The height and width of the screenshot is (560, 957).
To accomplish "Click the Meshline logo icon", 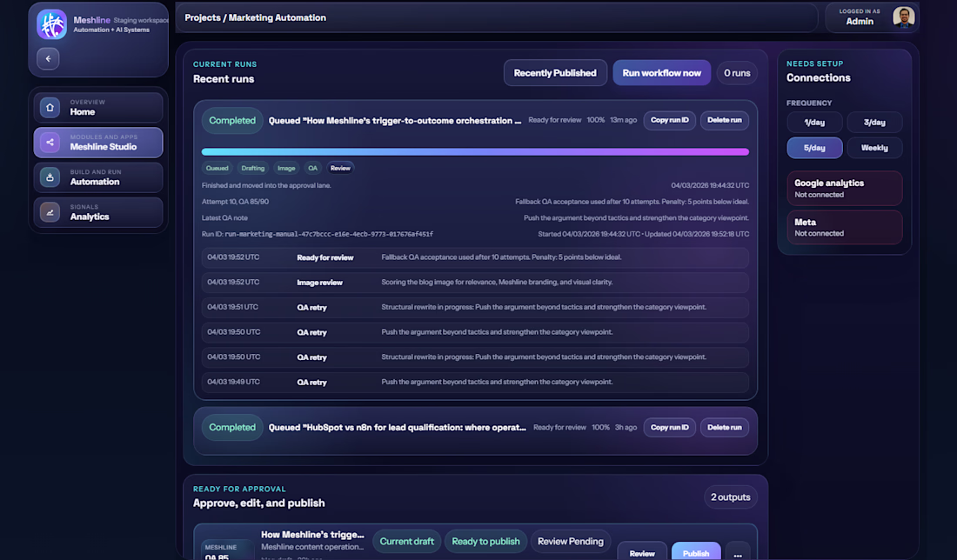I will tap(52, 24).
